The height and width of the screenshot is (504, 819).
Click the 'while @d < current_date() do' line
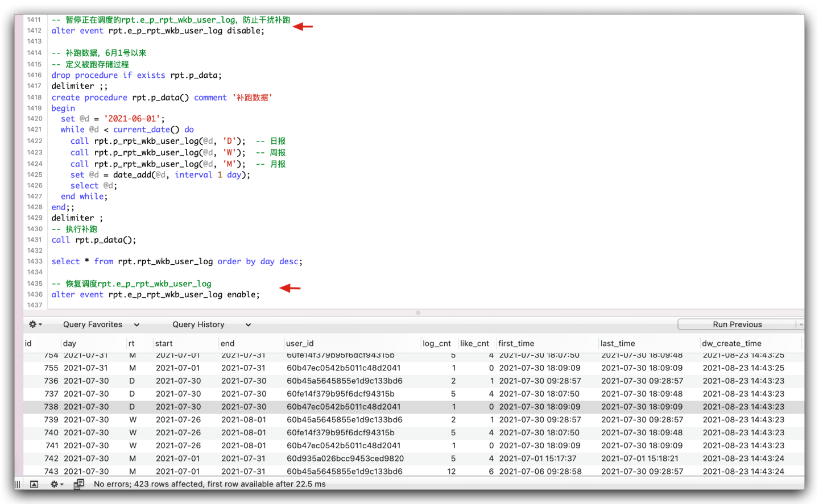click(x=127, y=130)
